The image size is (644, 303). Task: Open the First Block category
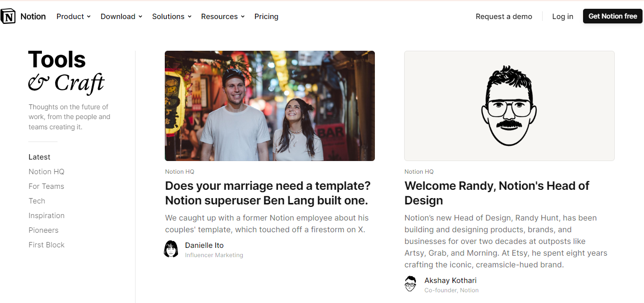46,245
